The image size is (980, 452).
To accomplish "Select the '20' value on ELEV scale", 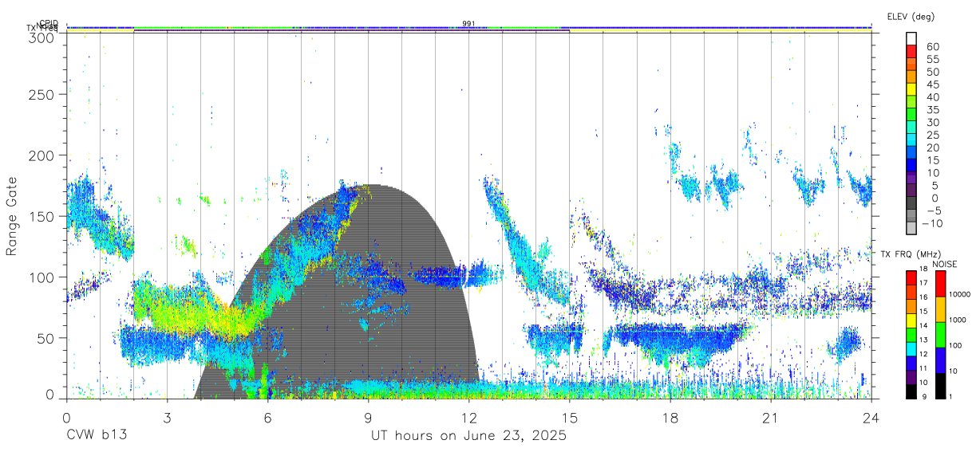I will coord(931,147).
